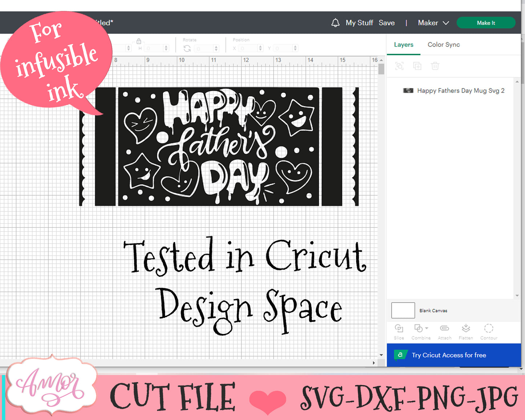Open the Maker machine dropdown
Viewport: 525px width, 420px height.
[433, 23]
